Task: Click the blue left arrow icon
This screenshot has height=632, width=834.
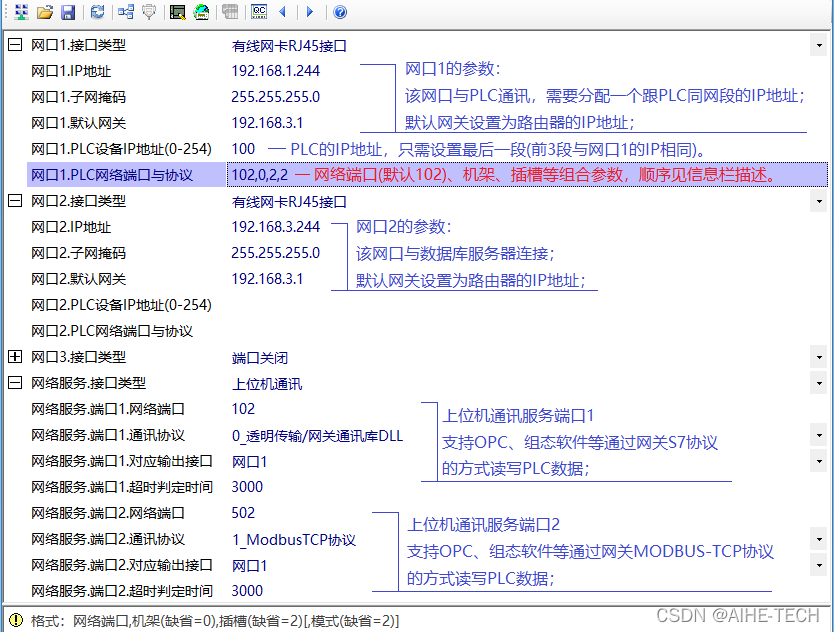Action: (x=282, y=12)
